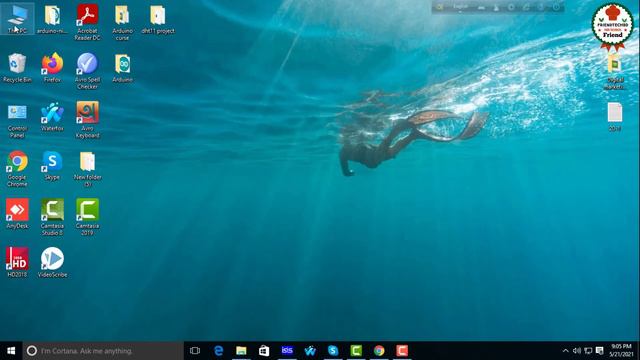Show hidden system tray icons
Viewport: 640px width, 360px height.
coord(565,351)
